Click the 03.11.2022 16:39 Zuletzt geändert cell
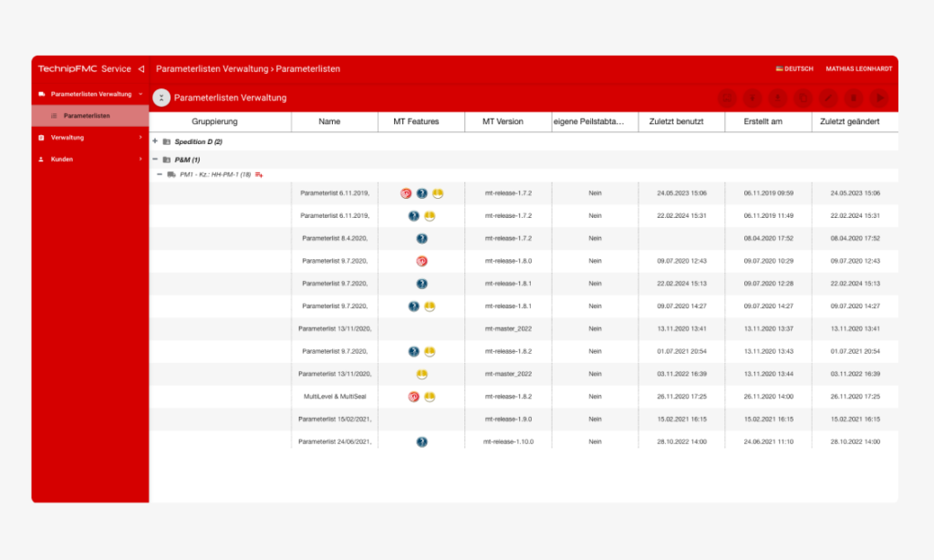 click(x=856, y=374)
